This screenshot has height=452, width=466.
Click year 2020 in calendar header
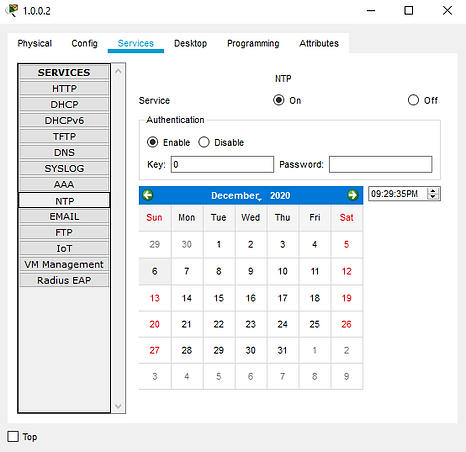click(280, 195)
